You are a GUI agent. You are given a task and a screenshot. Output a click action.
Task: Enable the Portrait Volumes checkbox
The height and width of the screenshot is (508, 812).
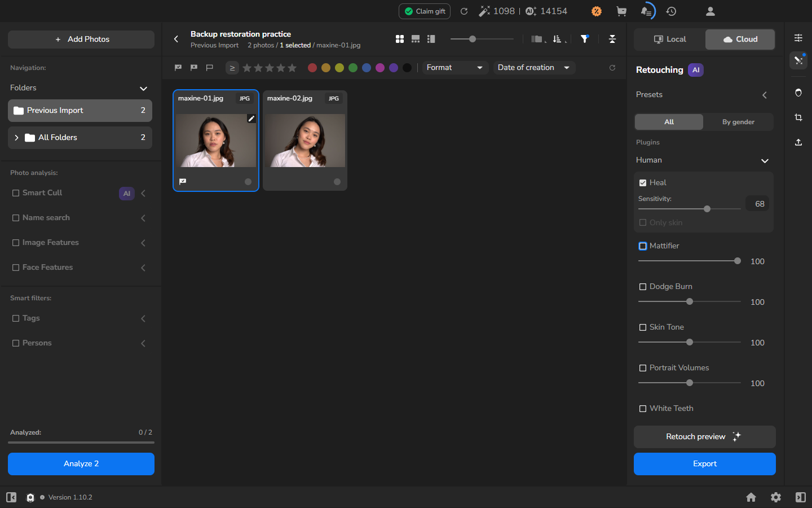[643, 368]
